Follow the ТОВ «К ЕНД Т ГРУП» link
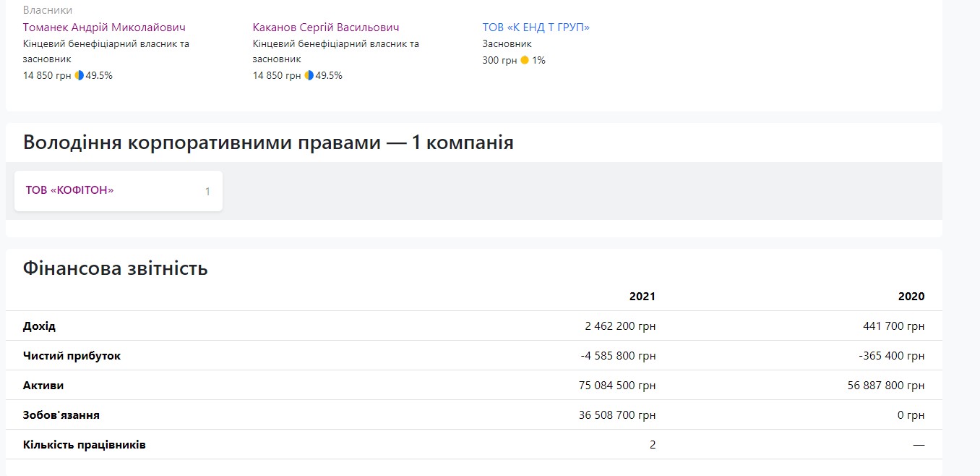Screen dimensions: 980x476 pos(536,27)
